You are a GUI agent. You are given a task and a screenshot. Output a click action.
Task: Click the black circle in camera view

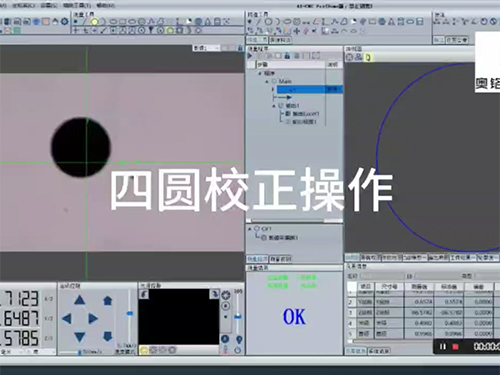(81, 147)
